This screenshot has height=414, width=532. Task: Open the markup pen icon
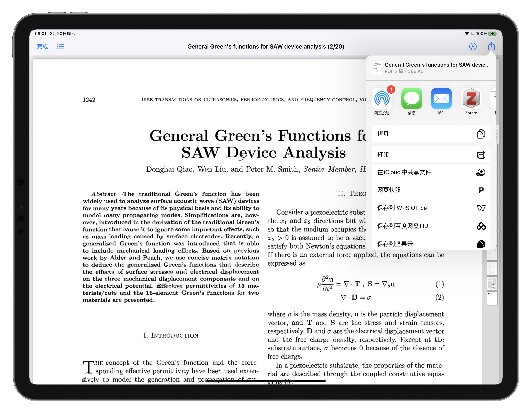coord(473,47)
